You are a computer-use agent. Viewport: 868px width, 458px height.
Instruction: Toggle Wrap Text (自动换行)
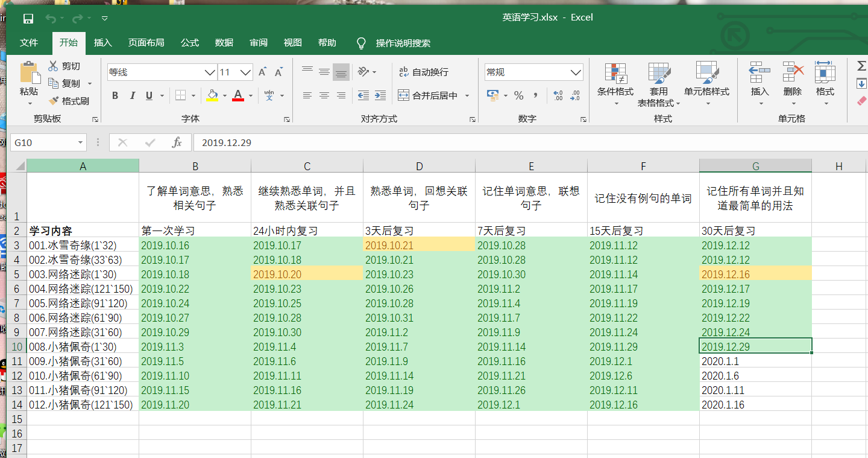424,72
